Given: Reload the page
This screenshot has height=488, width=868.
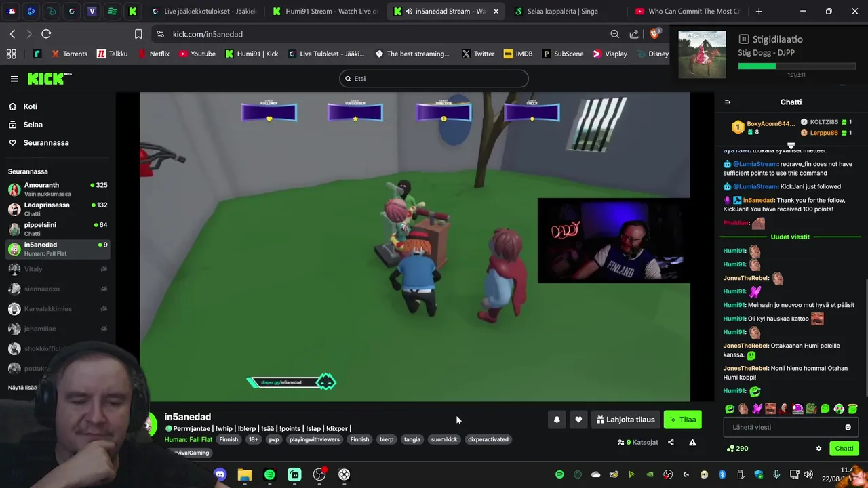Looking at the screenshot, I should (x=46, y=34).
